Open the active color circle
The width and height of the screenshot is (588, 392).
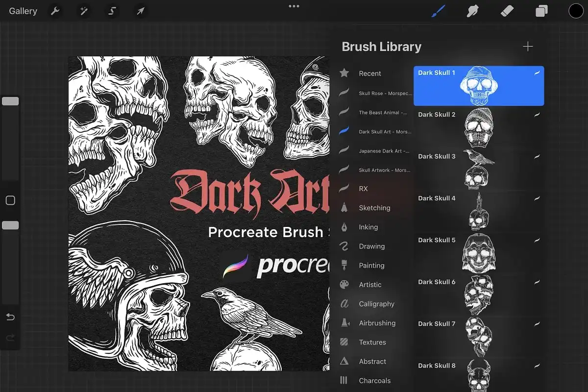576,11
